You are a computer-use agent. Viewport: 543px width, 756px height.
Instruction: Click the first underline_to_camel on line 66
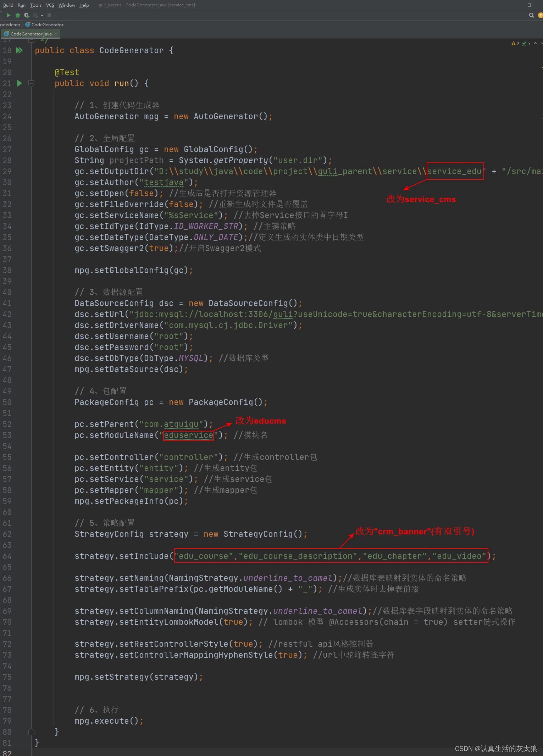click(x=288, y=578)
